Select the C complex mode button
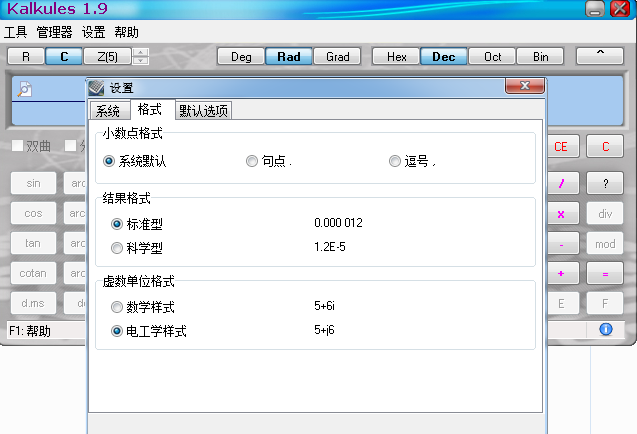 tap(64, 56)
